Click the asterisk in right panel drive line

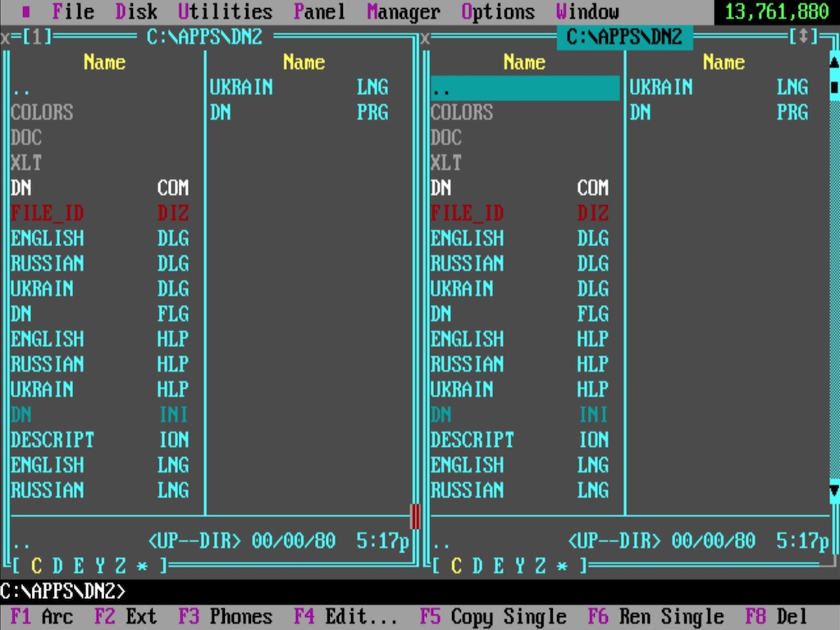(x=562, y=566)
